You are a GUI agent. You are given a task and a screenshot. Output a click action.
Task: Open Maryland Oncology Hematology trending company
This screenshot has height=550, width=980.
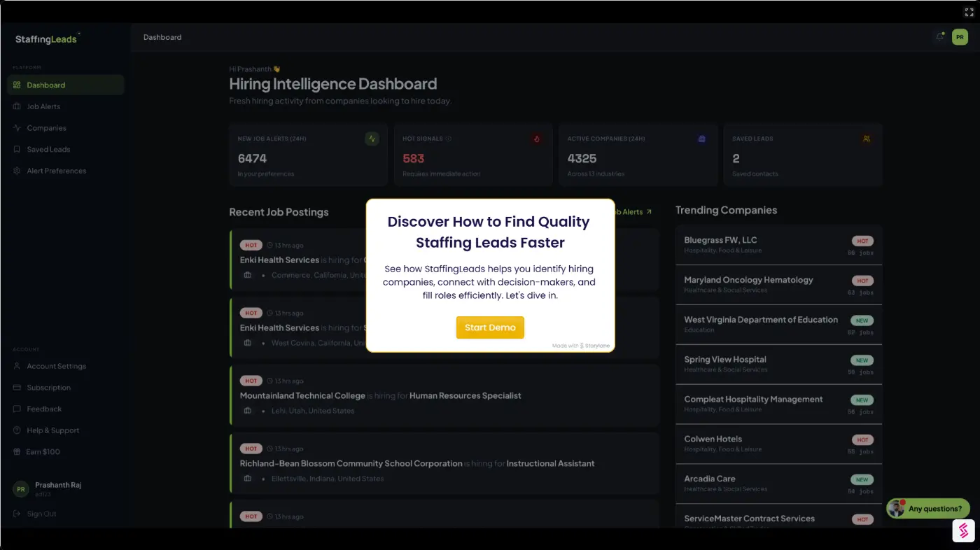[778, 285]
